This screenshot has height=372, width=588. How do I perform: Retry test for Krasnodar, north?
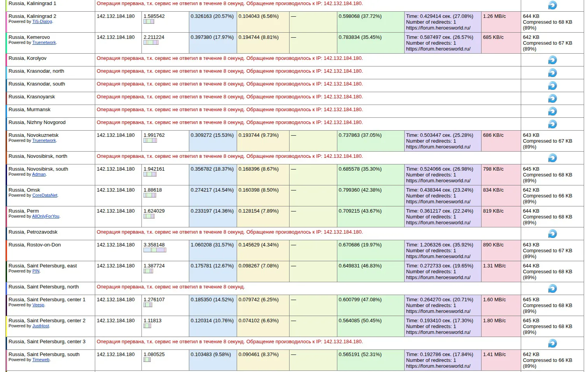552,73
